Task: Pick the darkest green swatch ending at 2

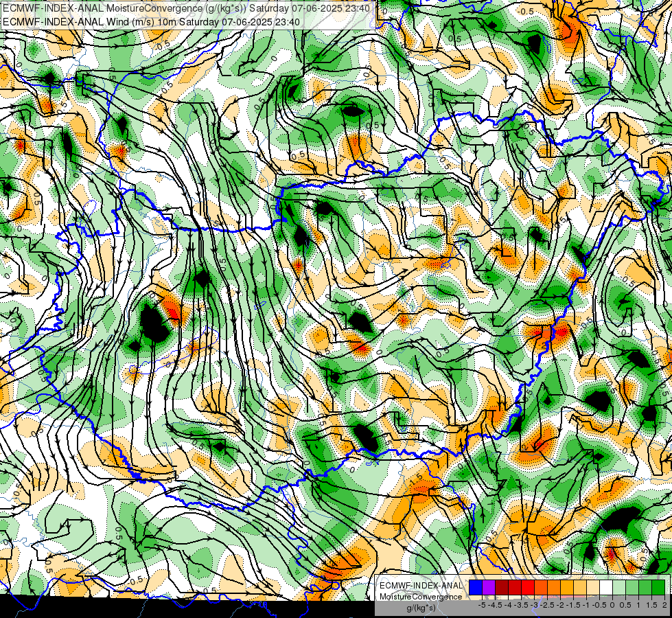Action: [x=658, y=587]
